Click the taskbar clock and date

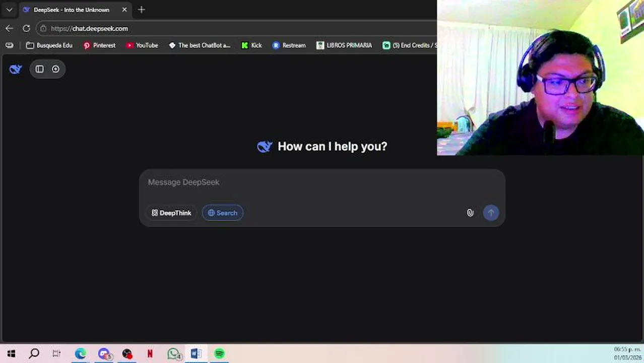(x=627, y=353)
